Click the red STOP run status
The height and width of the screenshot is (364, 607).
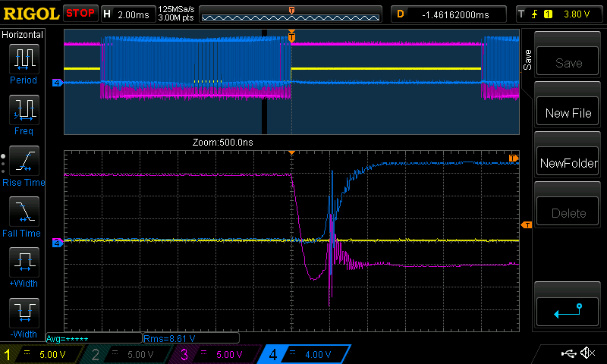point(80,14)
